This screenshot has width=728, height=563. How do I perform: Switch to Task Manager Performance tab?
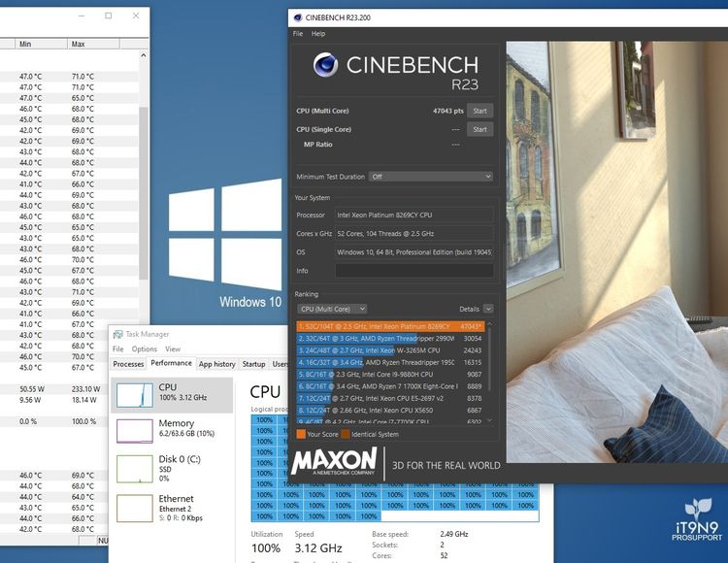tap(171, 363)
